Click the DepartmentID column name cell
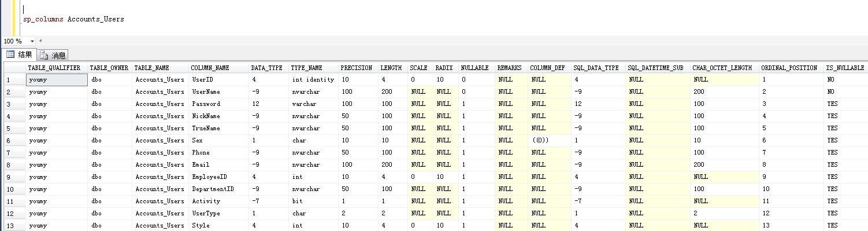Viewport: 868px width, 231px height. (218, 189)
